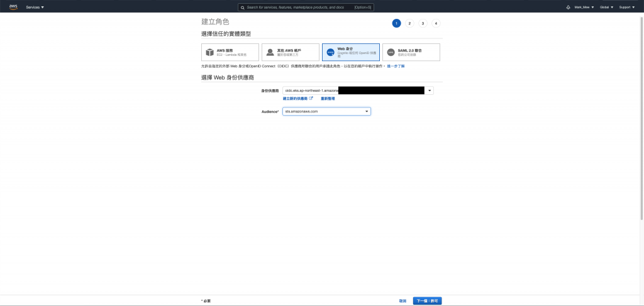
Task: Focus the AWS services search field
Action: point(306,8)
